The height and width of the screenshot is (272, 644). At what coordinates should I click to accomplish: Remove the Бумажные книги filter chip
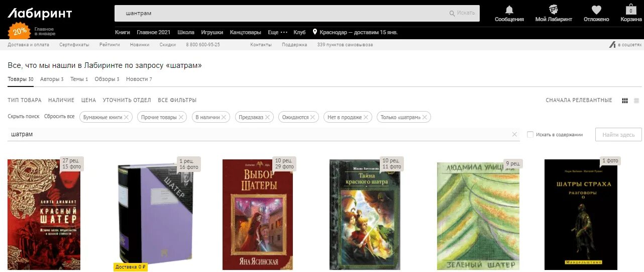(127, 117)
